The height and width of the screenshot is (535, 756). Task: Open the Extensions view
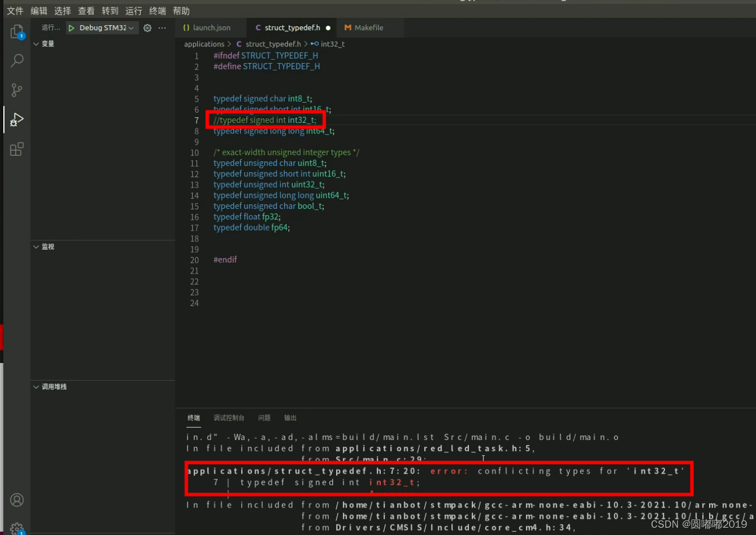point(17,149)
